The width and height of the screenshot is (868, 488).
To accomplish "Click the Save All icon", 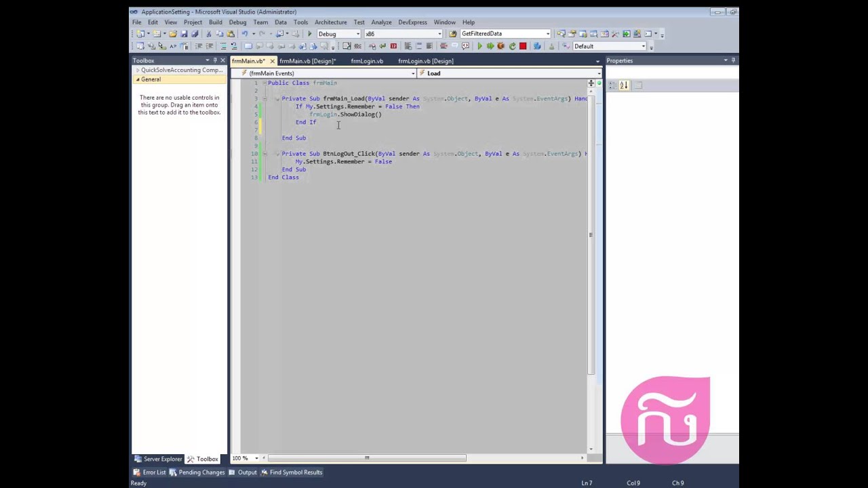I will click(x=195, y=34).
